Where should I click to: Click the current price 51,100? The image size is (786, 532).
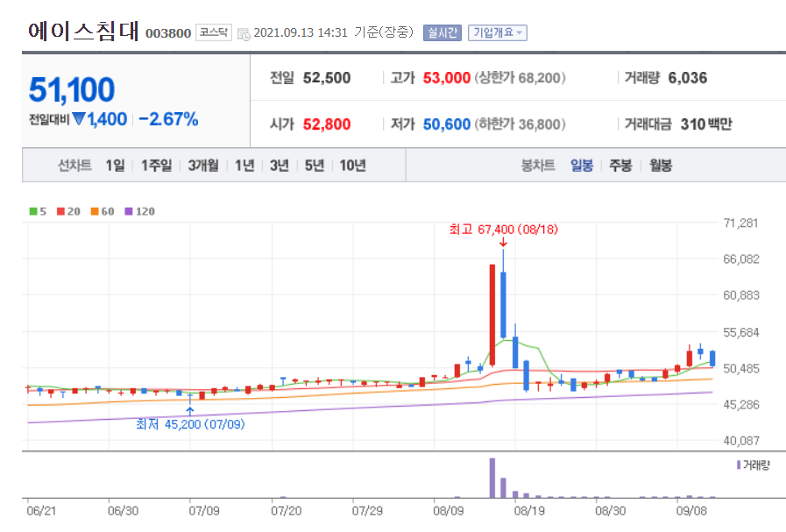72,90
